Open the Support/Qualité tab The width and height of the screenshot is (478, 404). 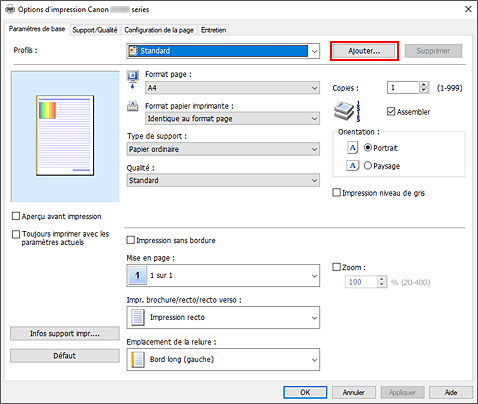tap(95, 30)
